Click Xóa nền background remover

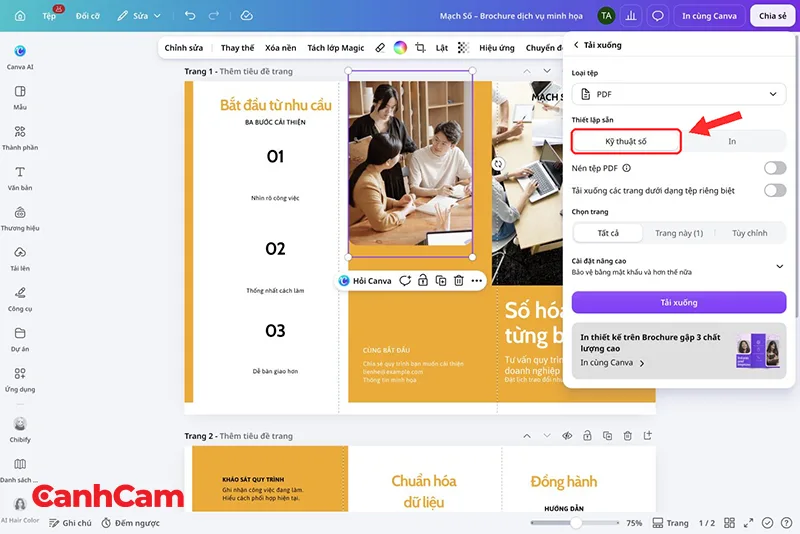[281, 47]
